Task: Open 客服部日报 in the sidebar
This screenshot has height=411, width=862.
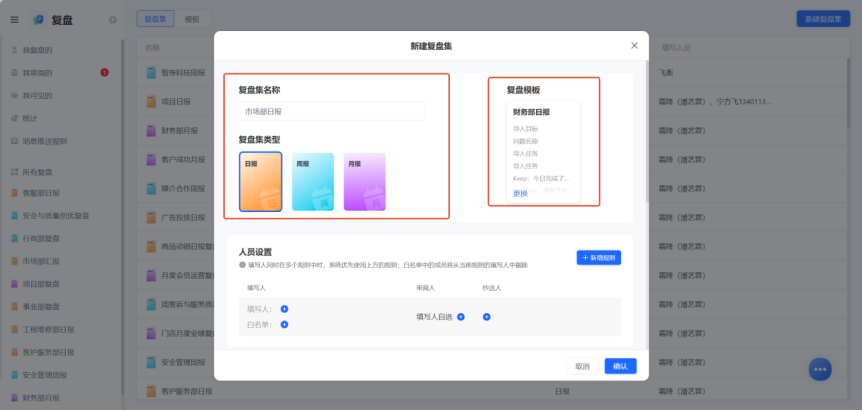Action: tap(41, 193)
